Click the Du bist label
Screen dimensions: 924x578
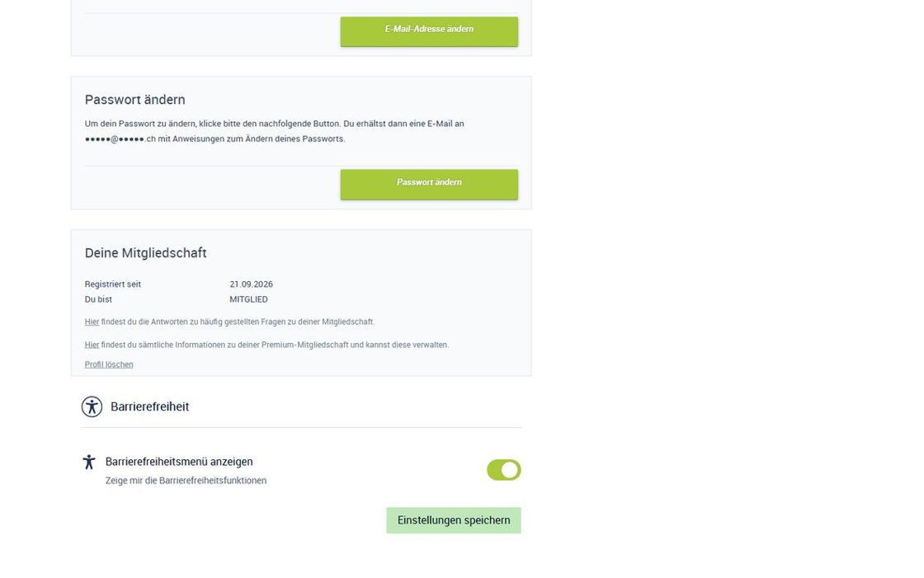point(98,299)
